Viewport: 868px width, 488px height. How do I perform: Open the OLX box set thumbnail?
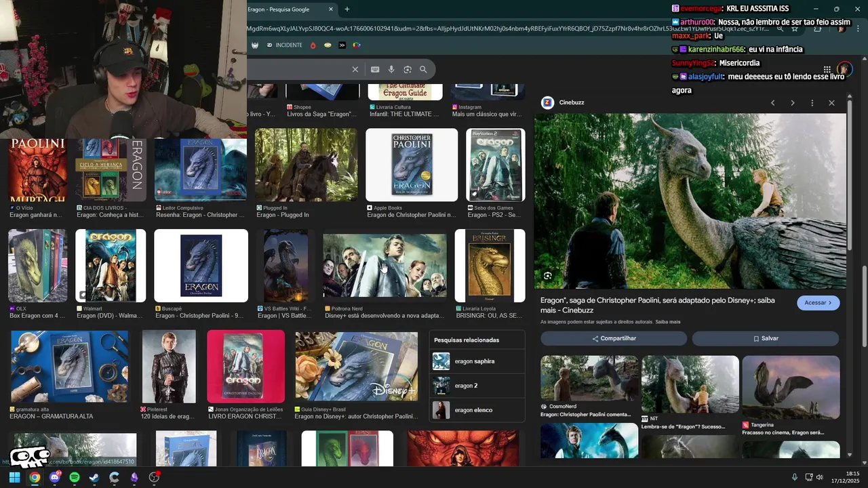point(37,266)
